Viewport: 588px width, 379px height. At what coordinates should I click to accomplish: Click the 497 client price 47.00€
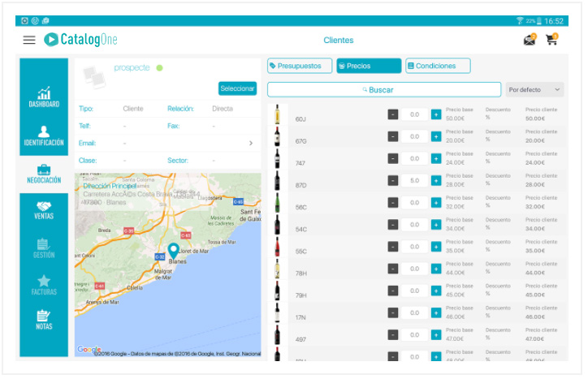click(x=535, y=339)
